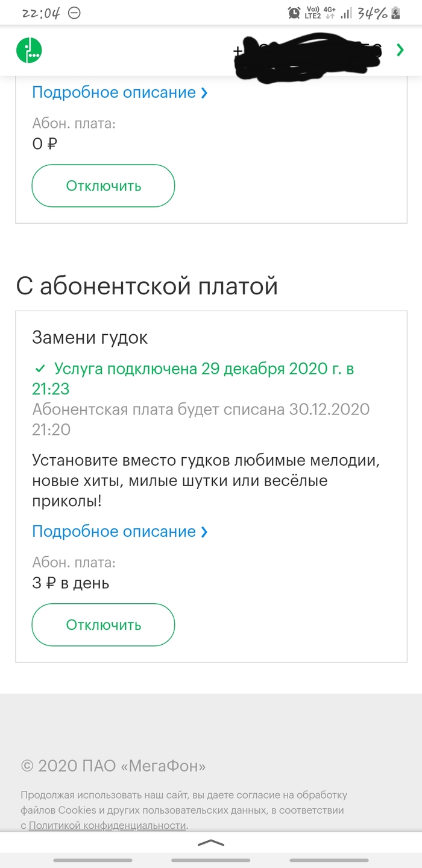Open account menu with green top-right arrow
Screen dimensions: 422x868
(400, 50)
